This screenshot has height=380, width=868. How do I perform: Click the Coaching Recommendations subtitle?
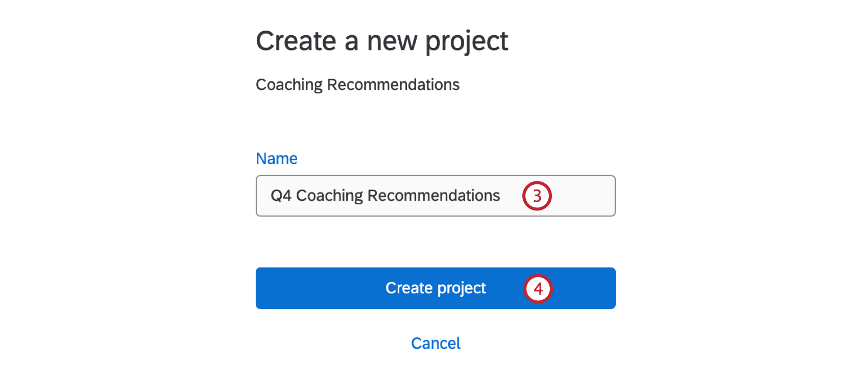tap(357, 84)
